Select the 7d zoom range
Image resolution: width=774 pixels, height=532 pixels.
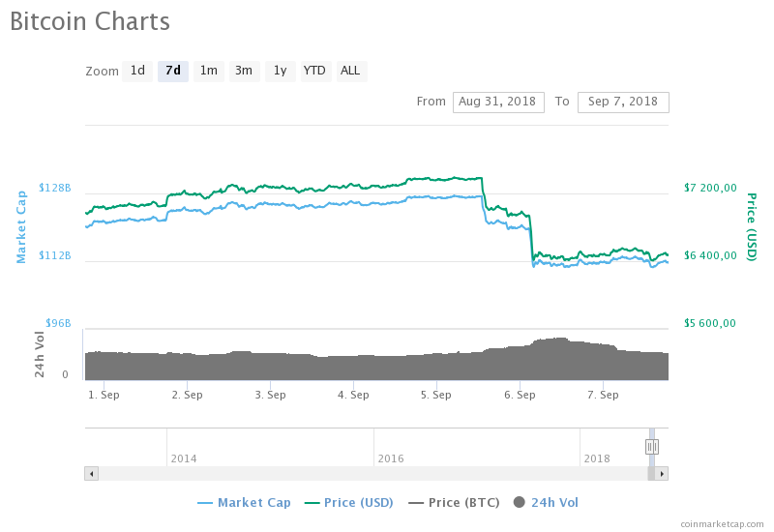click(x=173, y=71)
